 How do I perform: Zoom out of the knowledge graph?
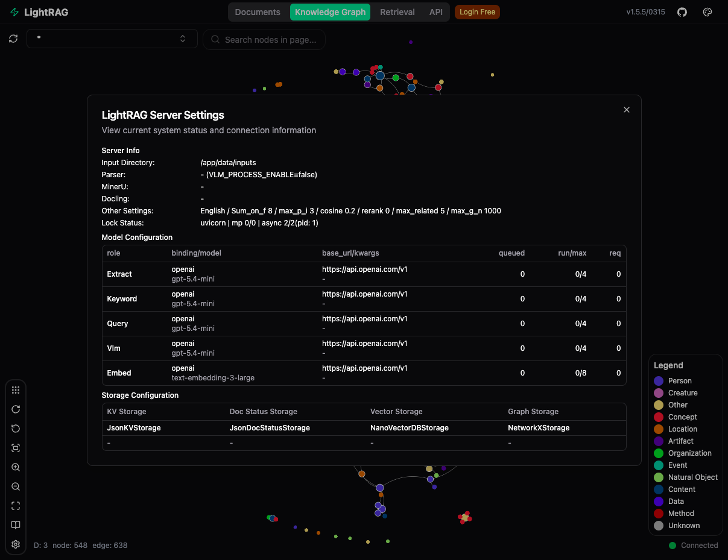click(16, 486)
